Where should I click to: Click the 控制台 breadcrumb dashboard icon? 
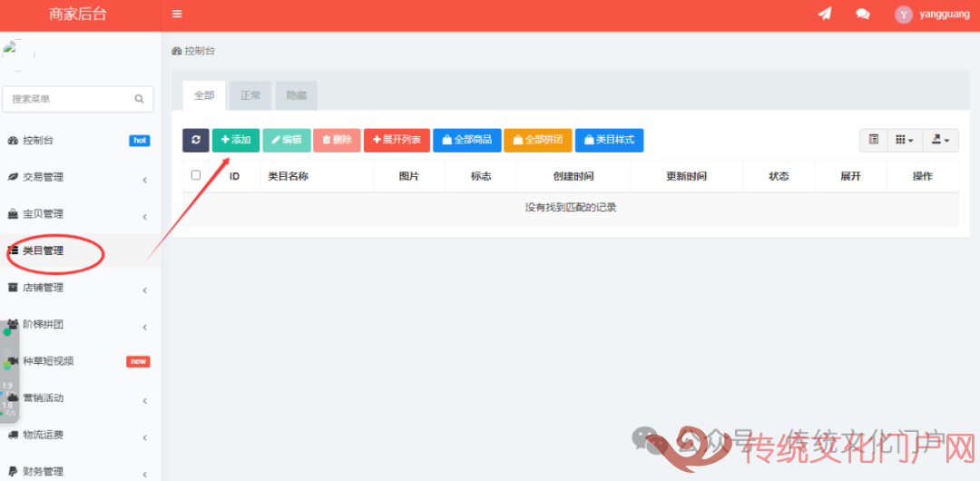tap(176, 52)
